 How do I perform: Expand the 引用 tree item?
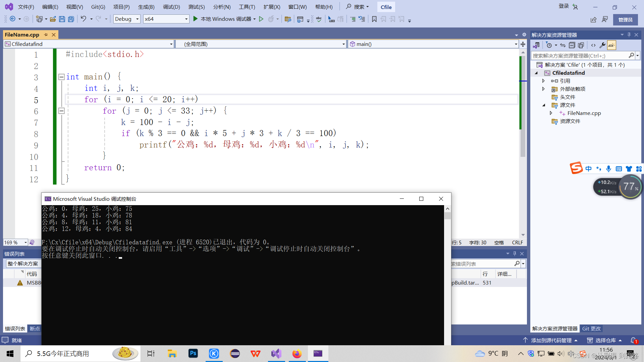coord(544,81)
